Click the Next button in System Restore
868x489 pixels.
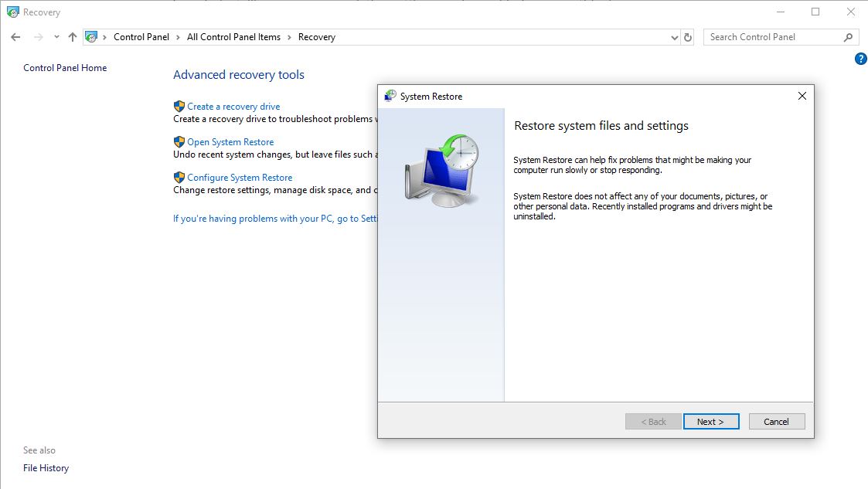point(711,422)
